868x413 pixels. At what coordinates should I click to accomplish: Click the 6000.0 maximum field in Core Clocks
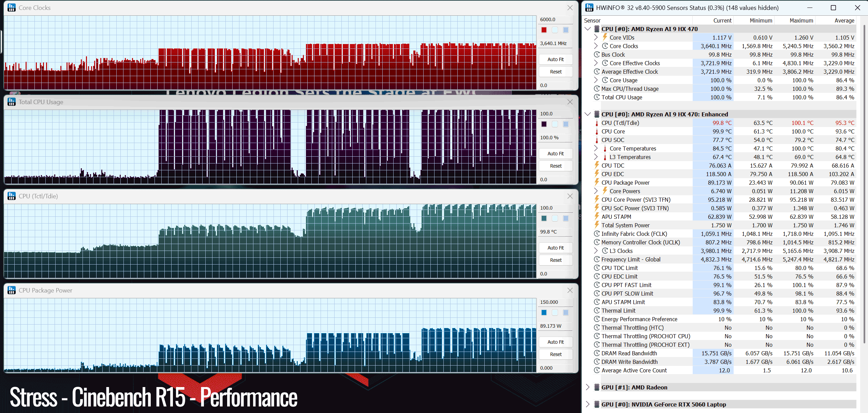pyautogui.click(x=556, y=19)
